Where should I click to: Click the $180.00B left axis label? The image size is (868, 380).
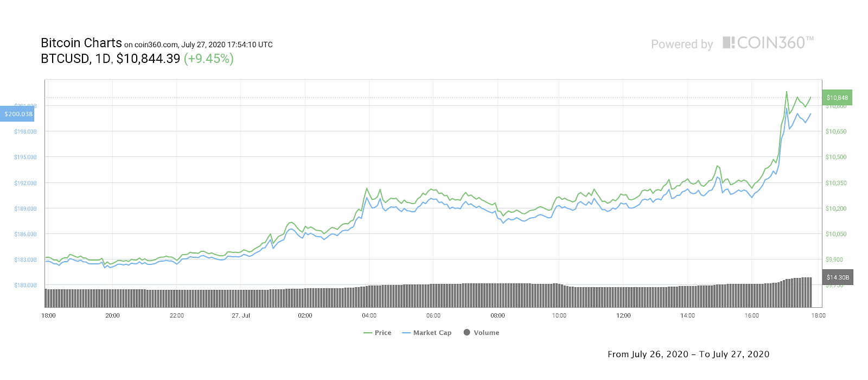coord(25,285)
